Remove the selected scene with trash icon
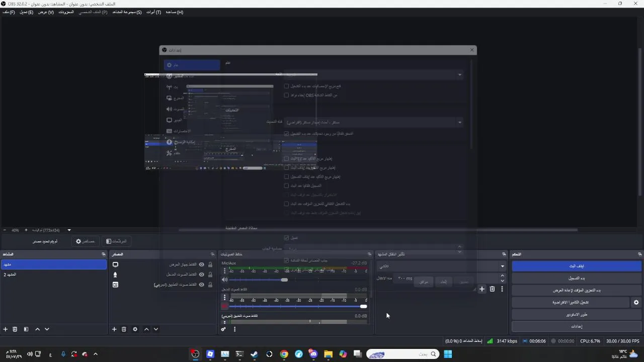The image size is (644, 362). point(15,329)
